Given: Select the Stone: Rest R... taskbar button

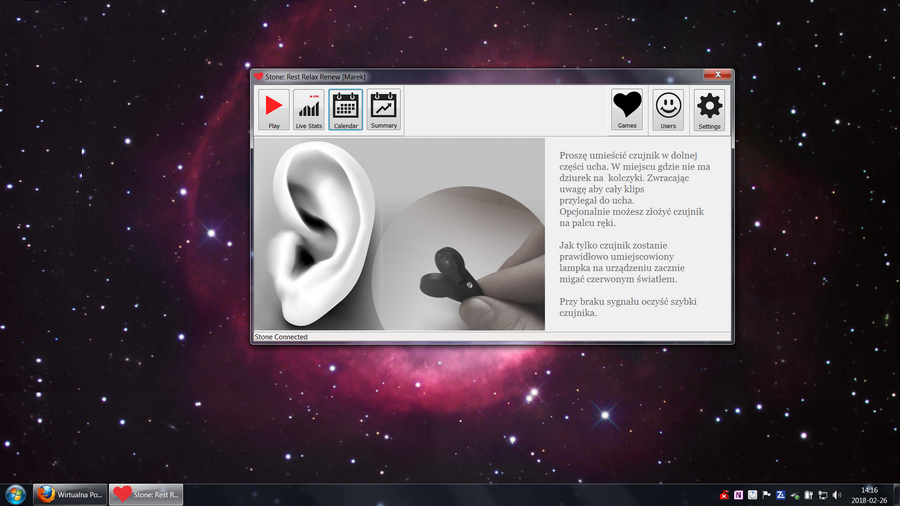Looking at the screenshot, I should coord(146,495).
